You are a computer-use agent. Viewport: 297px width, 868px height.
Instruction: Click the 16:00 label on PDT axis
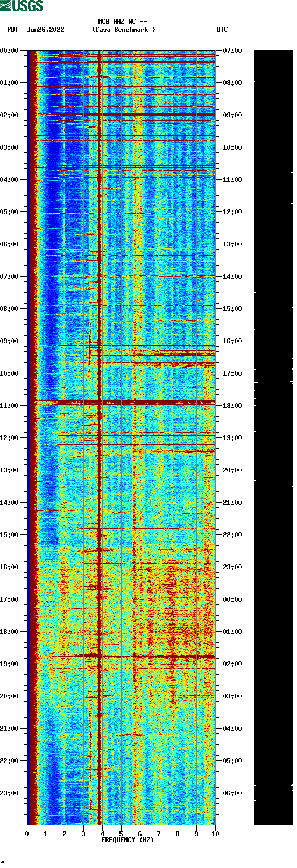coord(10,567)
